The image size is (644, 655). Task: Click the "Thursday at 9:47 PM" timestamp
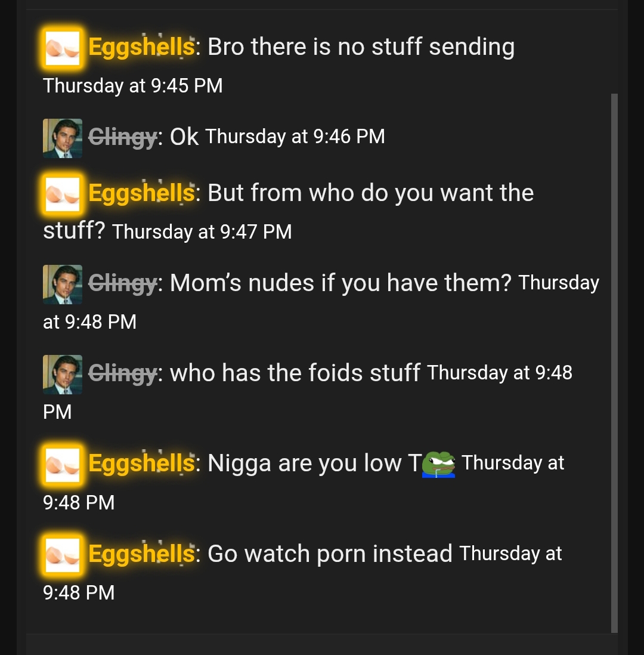pos(202,231)
